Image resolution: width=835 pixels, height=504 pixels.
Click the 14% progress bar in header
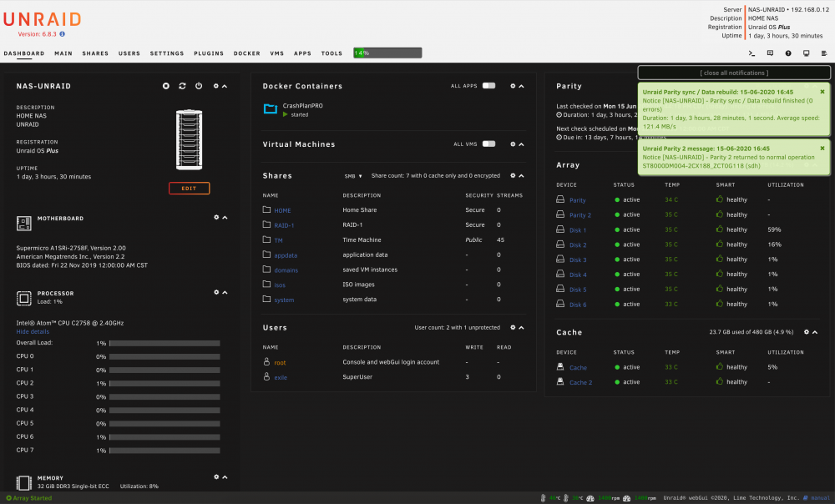click(x=387, y=53)
